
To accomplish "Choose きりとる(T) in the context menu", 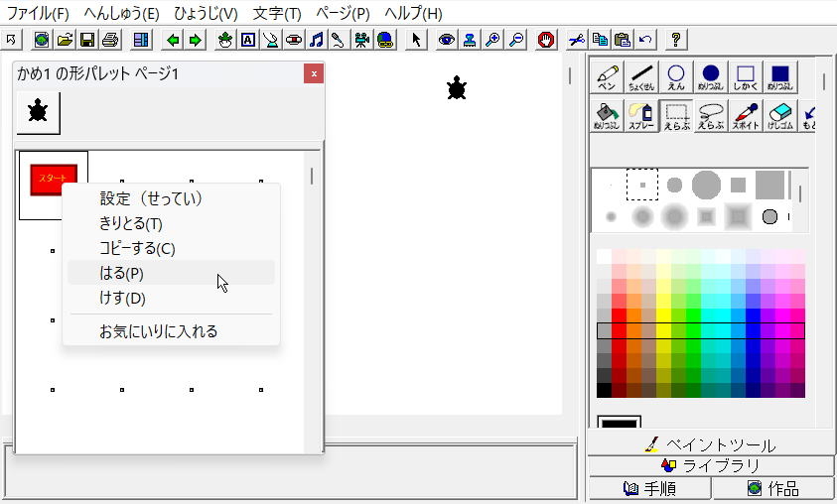I will click(x=171, y=223).
